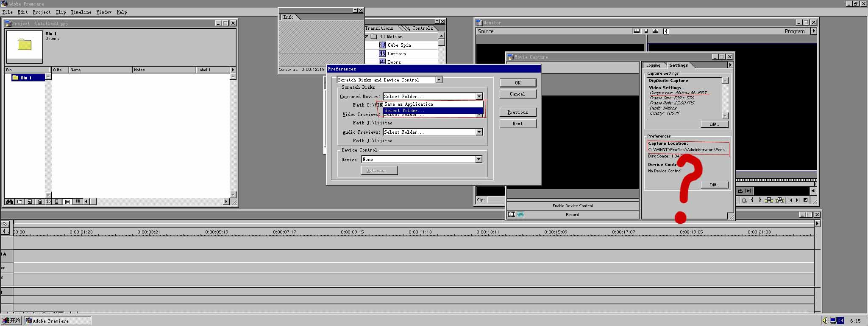Open the Preferences category dropdown
Image resolution: width=868 pixels, height=326 pixels.
click(439, 80)
